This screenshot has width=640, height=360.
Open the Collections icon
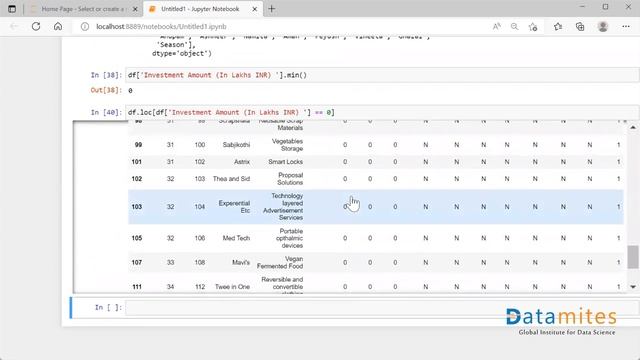[580, 27]
